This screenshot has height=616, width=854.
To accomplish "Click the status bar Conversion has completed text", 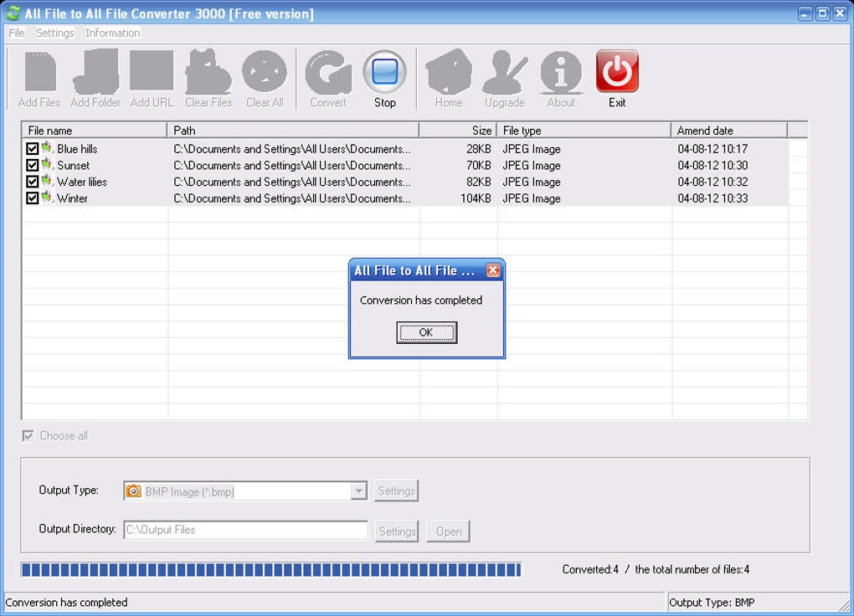I will pyautogui.click(x=66, y=603).
